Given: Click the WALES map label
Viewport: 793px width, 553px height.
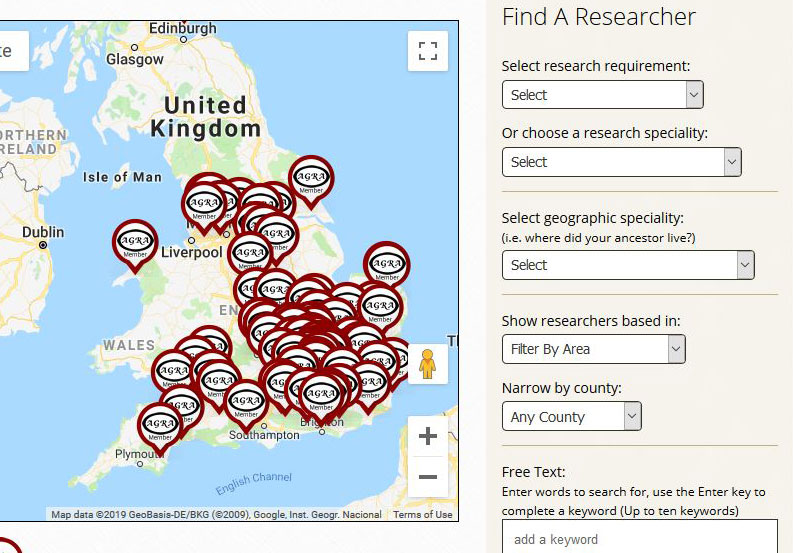Looking at the screenshot, I should [129, 345].
